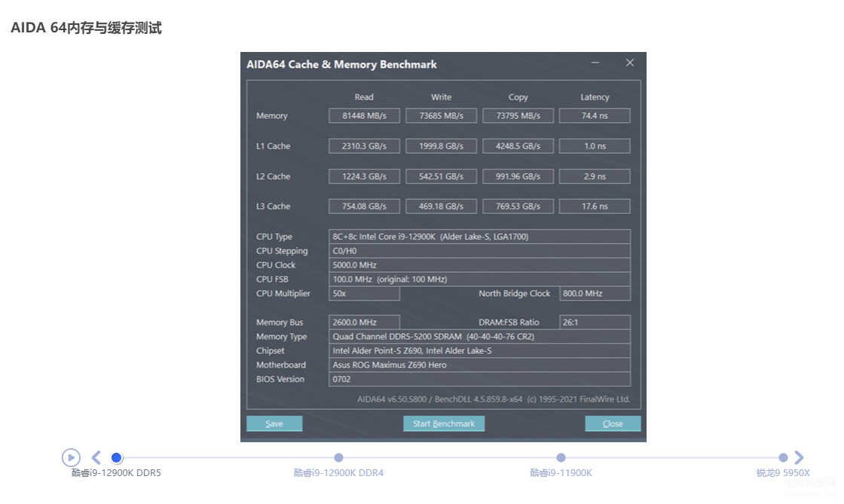
Task: Go to previous slide using left chevron
Action: coord(96,458)
